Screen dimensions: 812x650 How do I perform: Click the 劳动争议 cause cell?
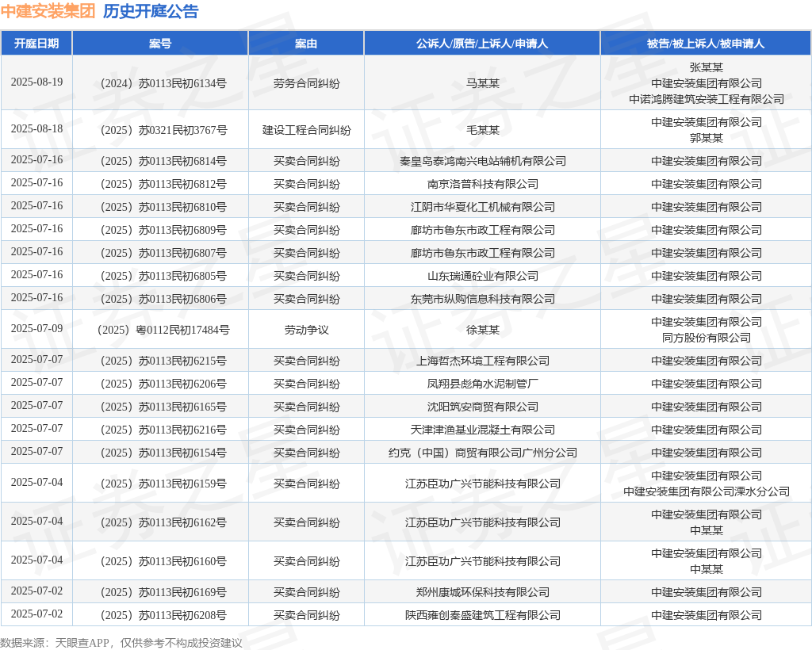click(307, 330)
